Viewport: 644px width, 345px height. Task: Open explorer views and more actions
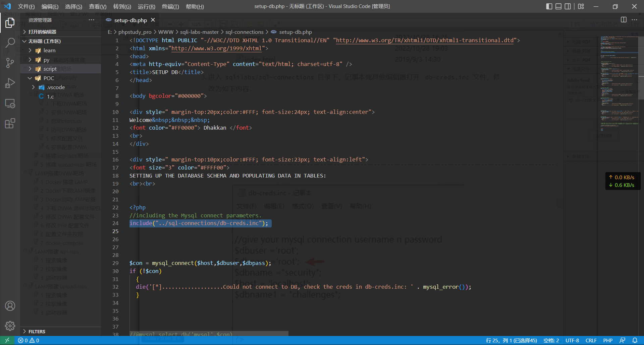(x=91, y=20)
